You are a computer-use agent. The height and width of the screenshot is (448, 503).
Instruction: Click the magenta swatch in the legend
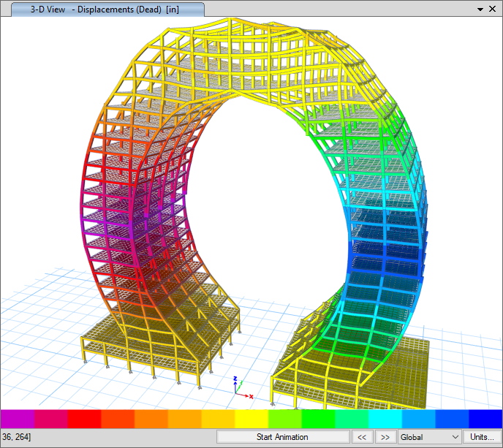(17, 418)
